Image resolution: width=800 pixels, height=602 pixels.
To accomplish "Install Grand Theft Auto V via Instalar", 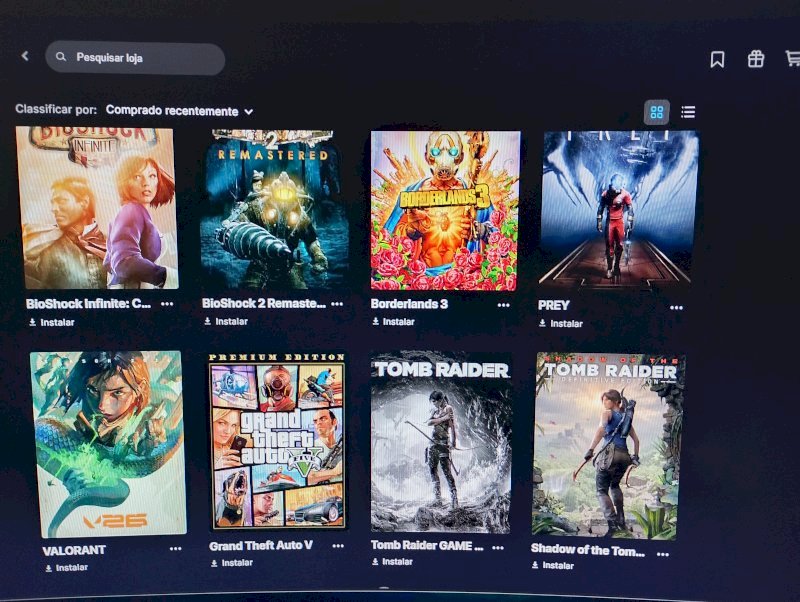I will point(232,563).
